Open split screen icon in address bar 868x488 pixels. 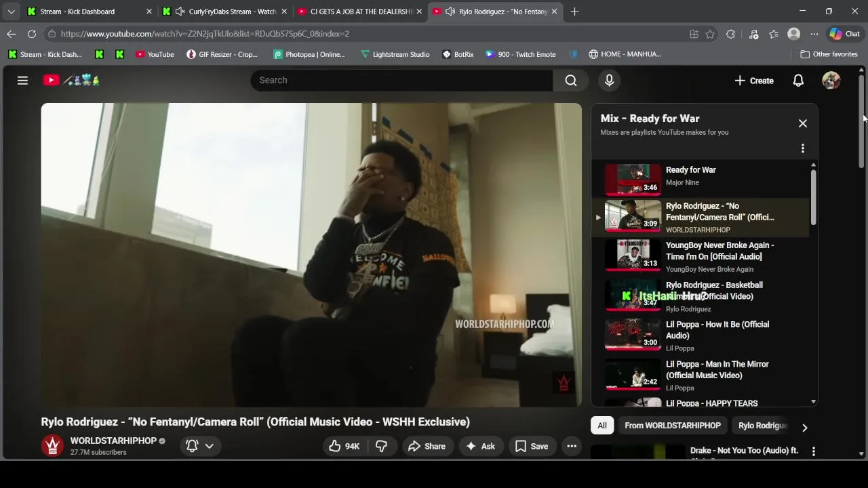pyautogui.click(x=694, y=34)
